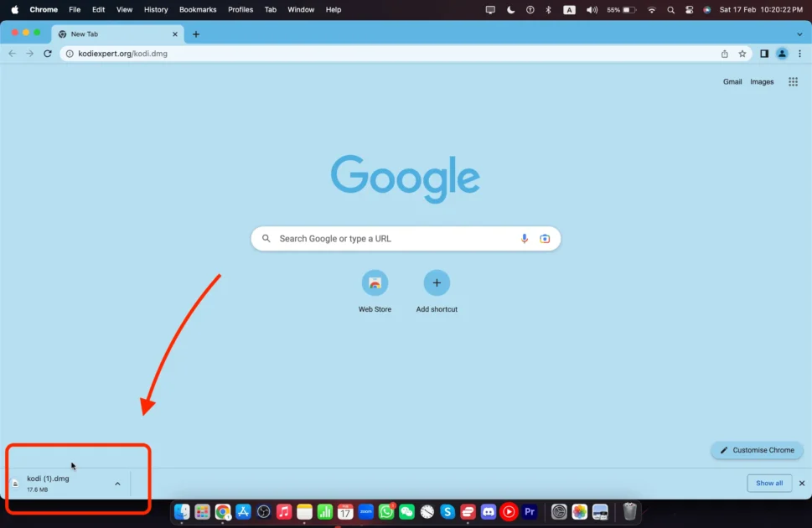Open the Web Store shortcut
This screenshot has width=812, height=528.
click(x=375, y=283)
